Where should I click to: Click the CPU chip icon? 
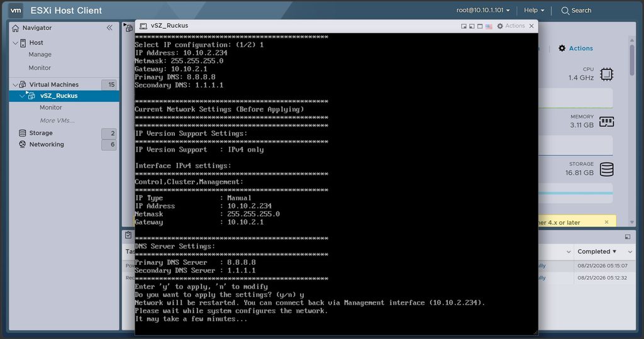click(x=607, y=74)
